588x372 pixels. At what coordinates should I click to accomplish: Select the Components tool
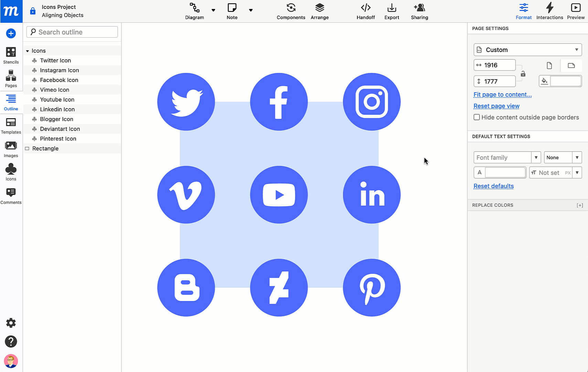[x=291, y=11]
